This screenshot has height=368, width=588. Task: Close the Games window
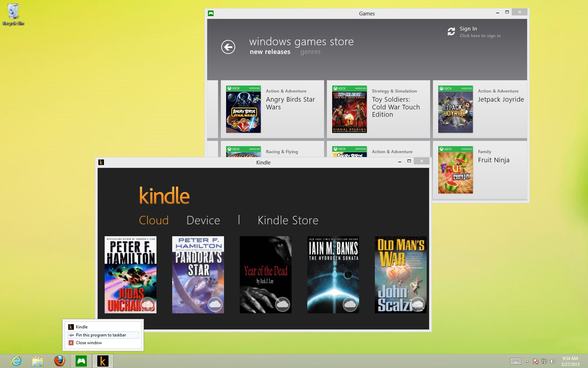[520, 12]
